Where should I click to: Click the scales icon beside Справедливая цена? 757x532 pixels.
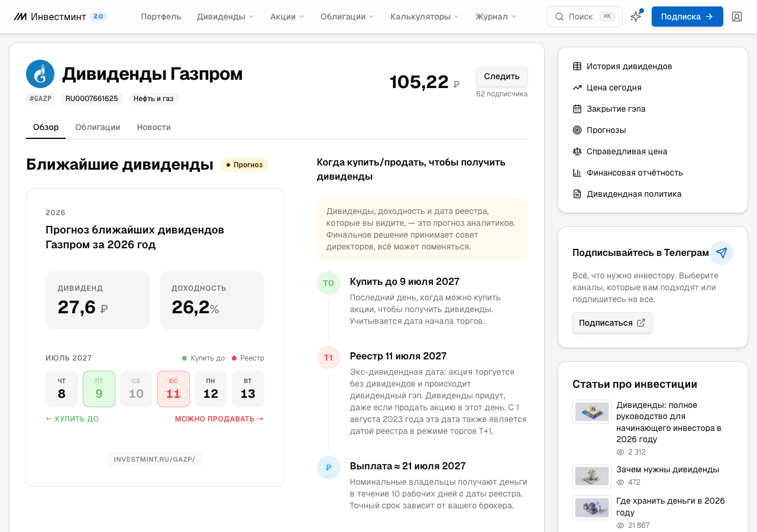[x=577, y=151]
